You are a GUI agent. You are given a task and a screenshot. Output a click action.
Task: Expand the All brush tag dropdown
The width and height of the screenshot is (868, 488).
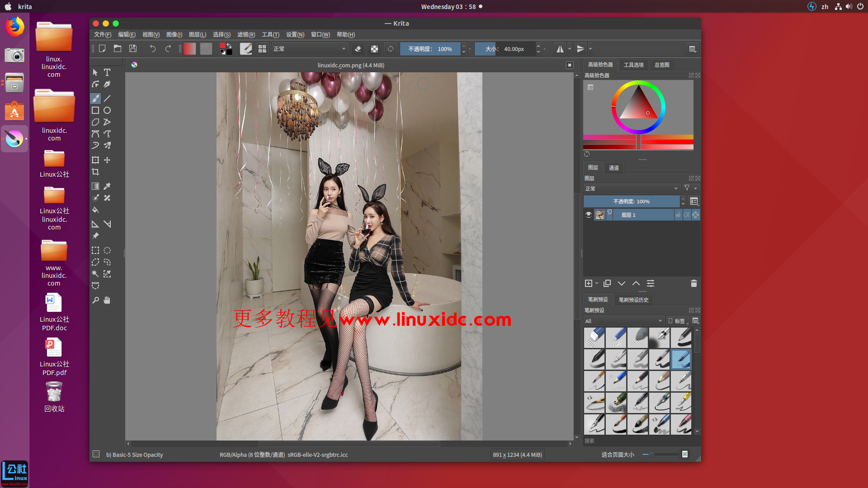click(624, 321)
